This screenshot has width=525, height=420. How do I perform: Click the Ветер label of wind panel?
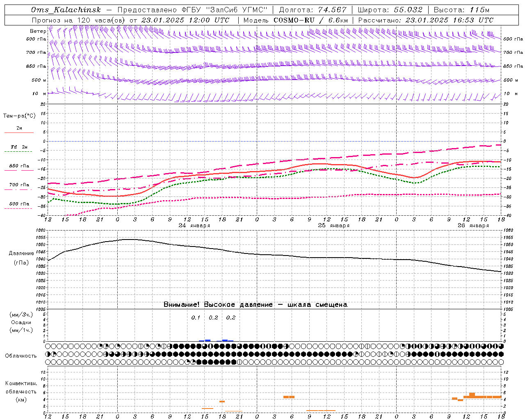coord(38,31)
